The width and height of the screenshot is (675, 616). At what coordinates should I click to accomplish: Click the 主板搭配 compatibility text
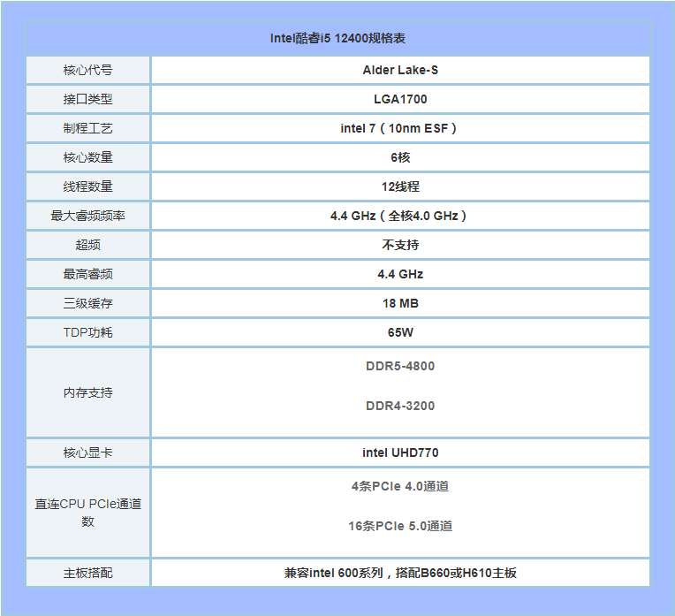(400, 573)
